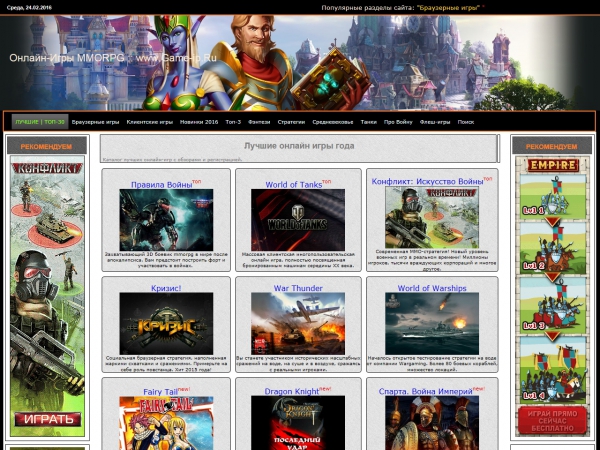Open Браузерные игры in the navigation bar
600x450 pixels.
[x=95, y=122]
